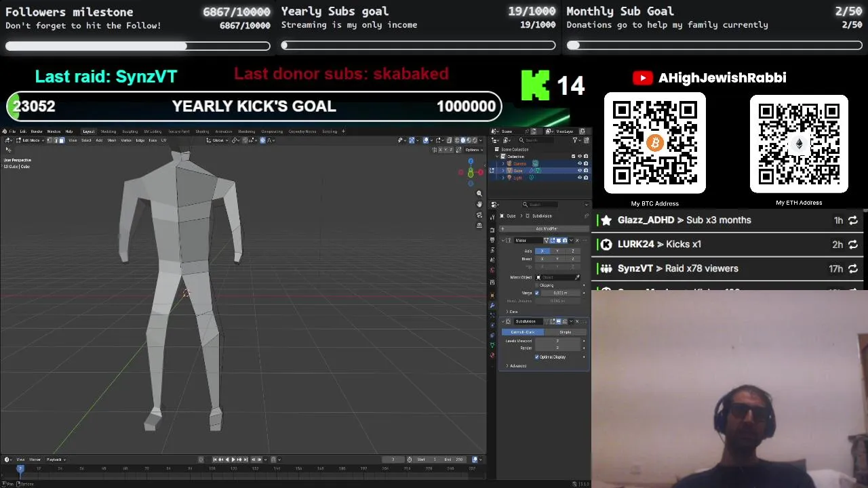Click the Bitcoin QR code image

(x=655, y=144)
